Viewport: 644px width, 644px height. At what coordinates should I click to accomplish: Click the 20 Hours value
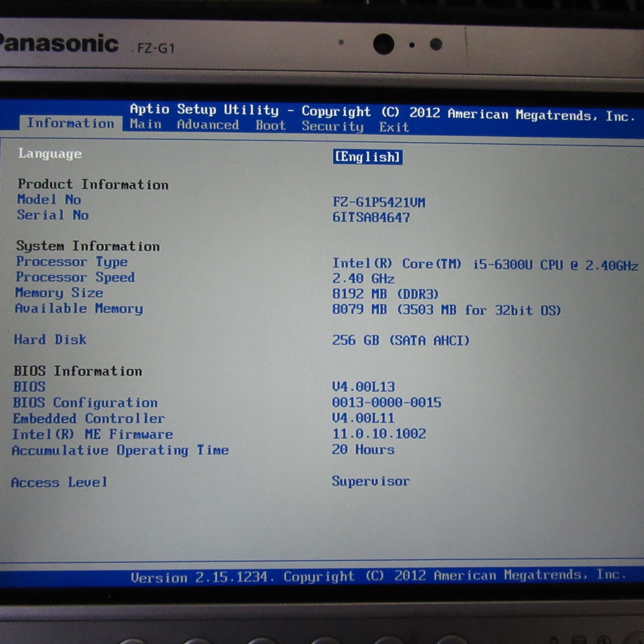[x=363, y=450]
